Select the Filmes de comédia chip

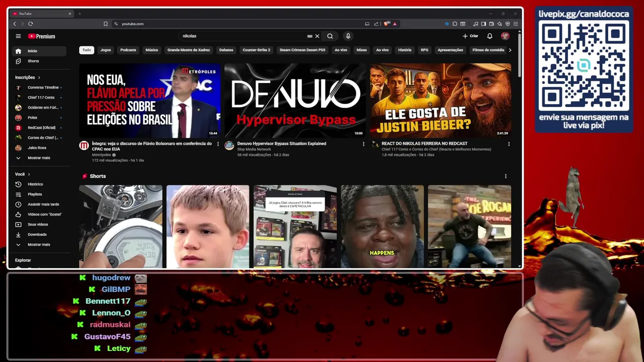click(x=488, y=50)
